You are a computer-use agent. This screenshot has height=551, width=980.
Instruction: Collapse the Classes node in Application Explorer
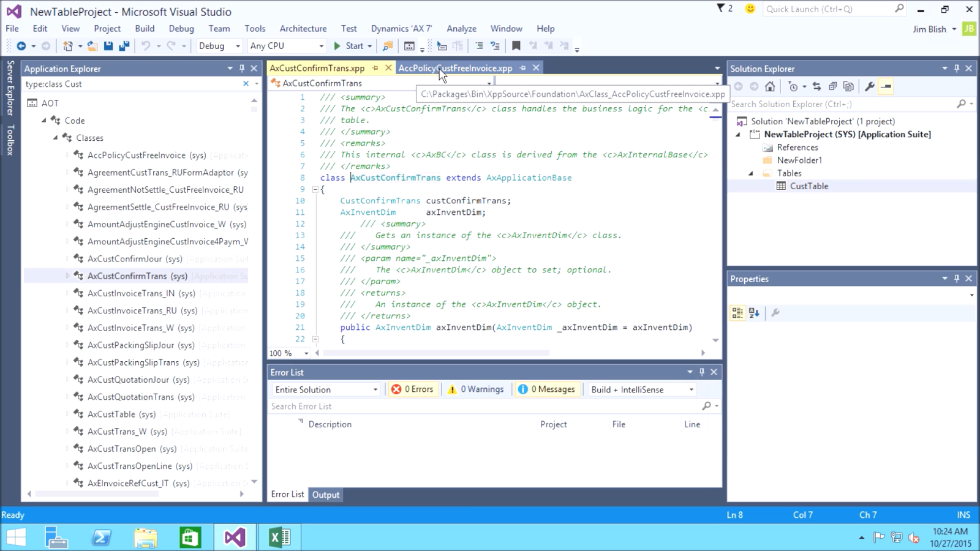point(55,138)
